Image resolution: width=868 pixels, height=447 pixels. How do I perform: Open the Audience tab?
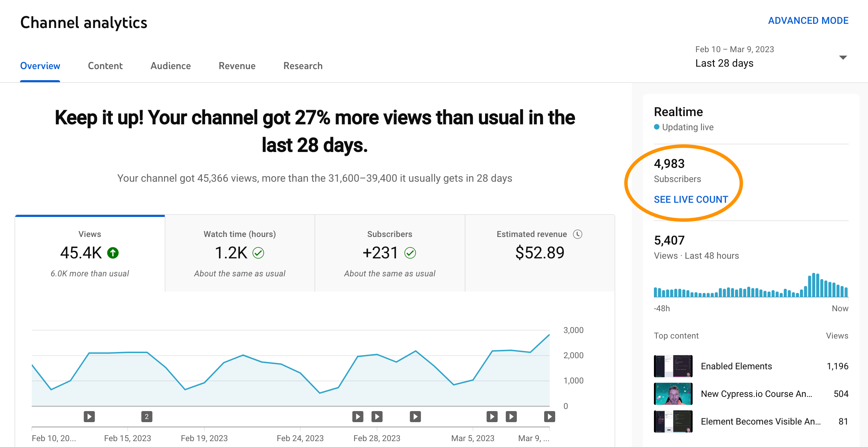(x=171, y=66)
